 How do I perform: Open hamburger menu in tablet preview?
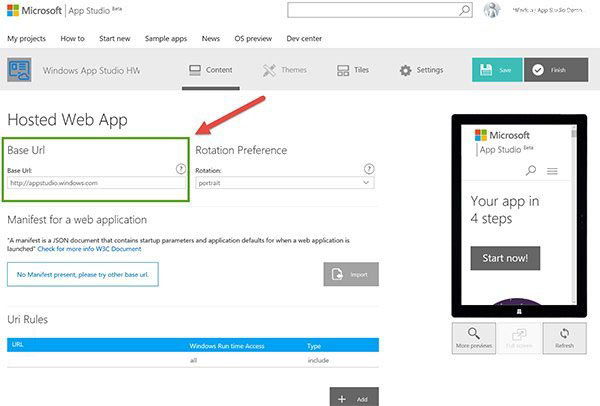coord(552,171)
